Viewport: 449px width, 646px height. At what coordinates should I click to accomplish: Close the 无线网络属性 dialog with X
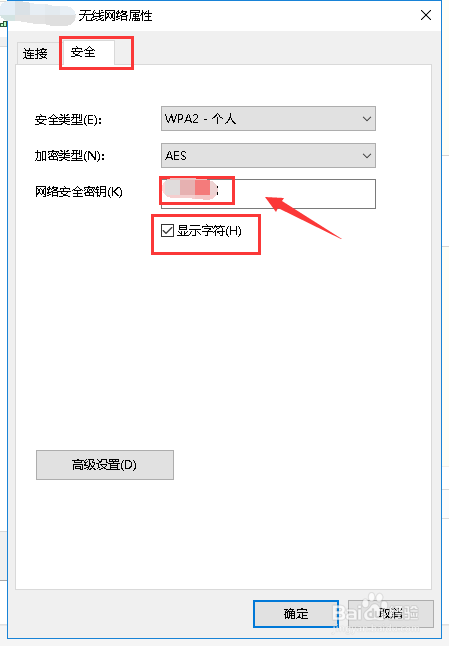point(426,15)
